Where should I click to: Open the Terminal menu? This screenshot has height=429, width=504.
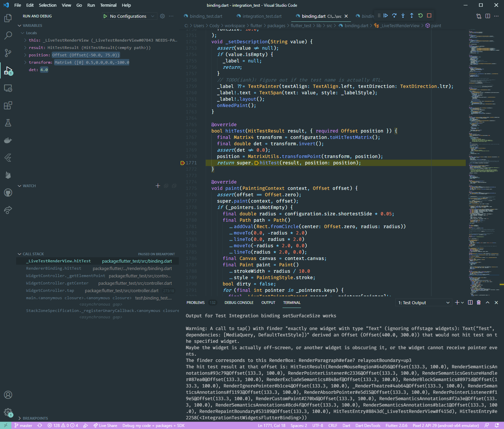point(108,5)
